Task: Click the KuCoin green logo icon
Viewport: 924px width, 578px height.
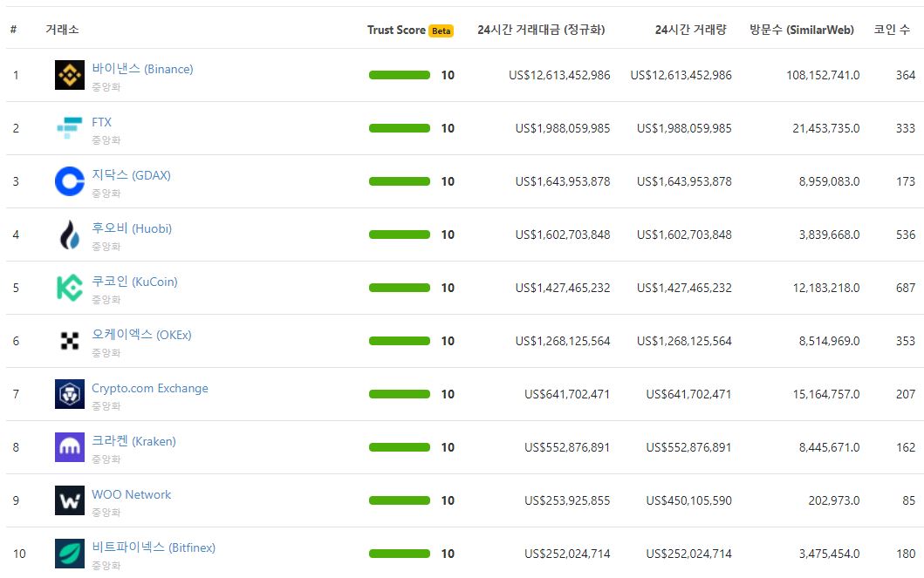Action: tap(70, 287)
